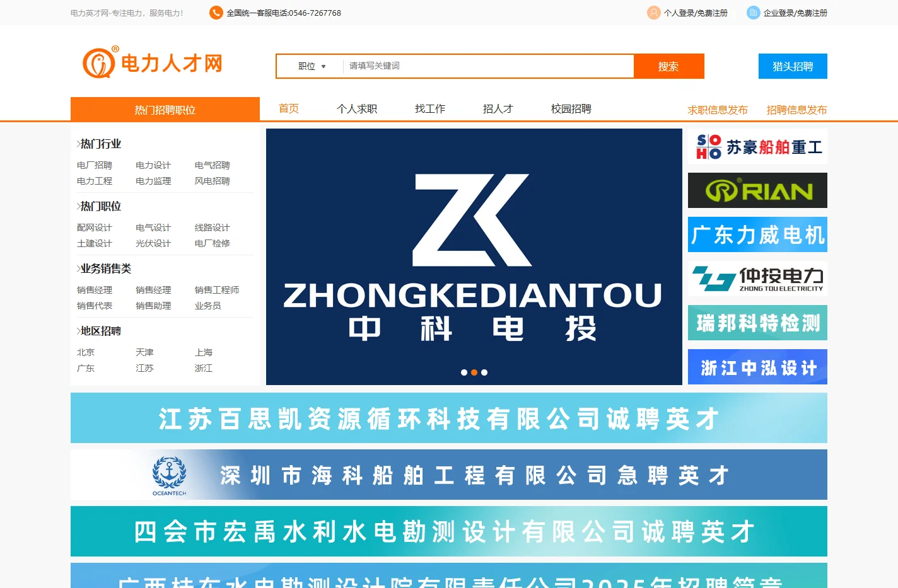Select 招人才 in the navigation menu
This screenshot has height=588, width=898.
pyautogui.click(x=498, y=108)
